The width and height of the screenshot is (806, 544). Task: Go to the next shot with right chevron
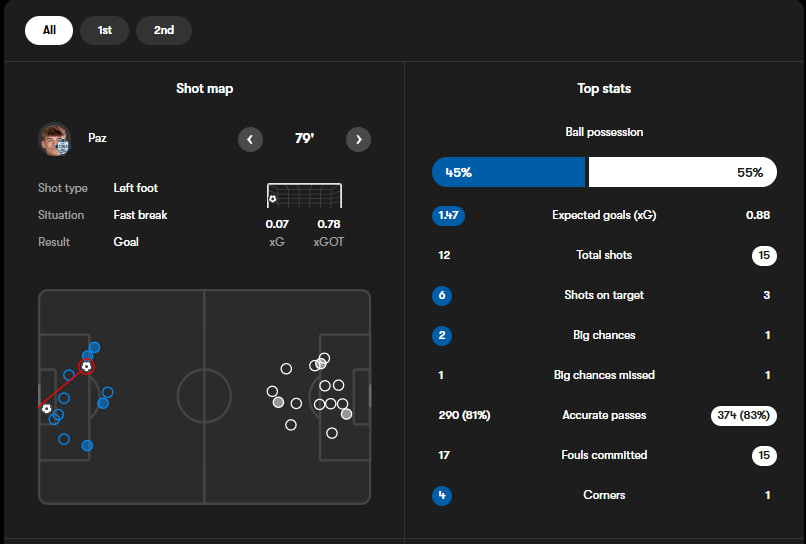358,139
